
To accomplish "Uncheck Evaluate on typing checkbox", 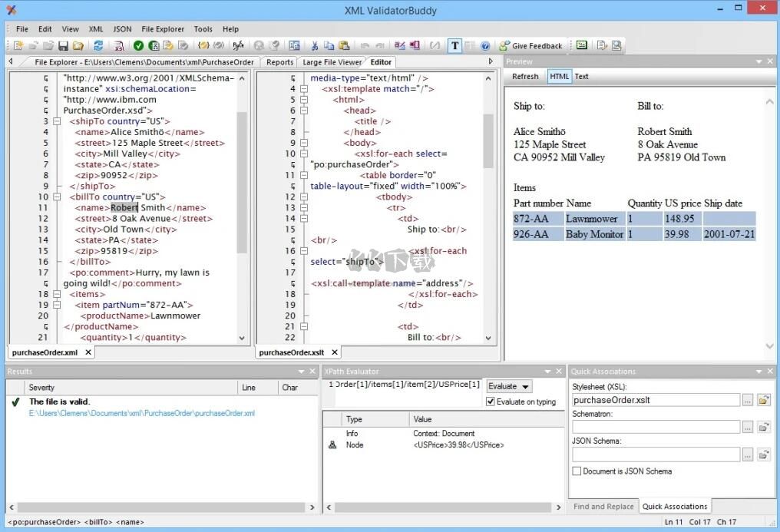I will click(x=491, y=401).
